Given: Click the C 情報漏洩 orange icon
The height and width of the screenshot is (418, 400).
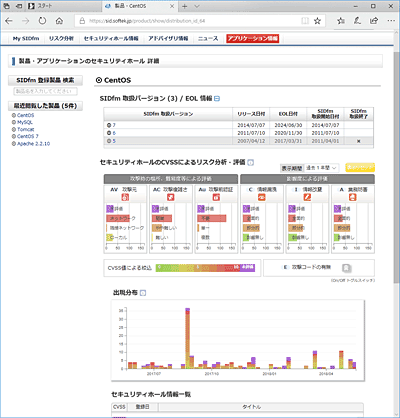Looking at the screenshot, I should (262, 197).
